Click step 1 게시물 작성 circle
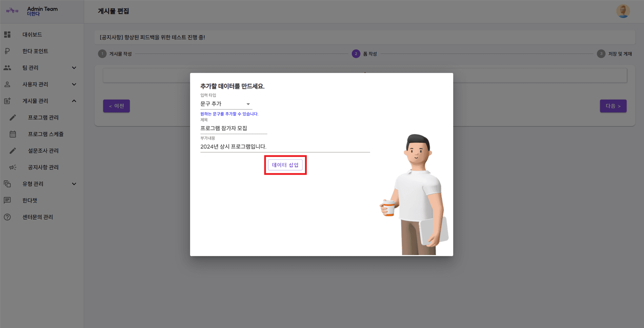 click(102, 54)
